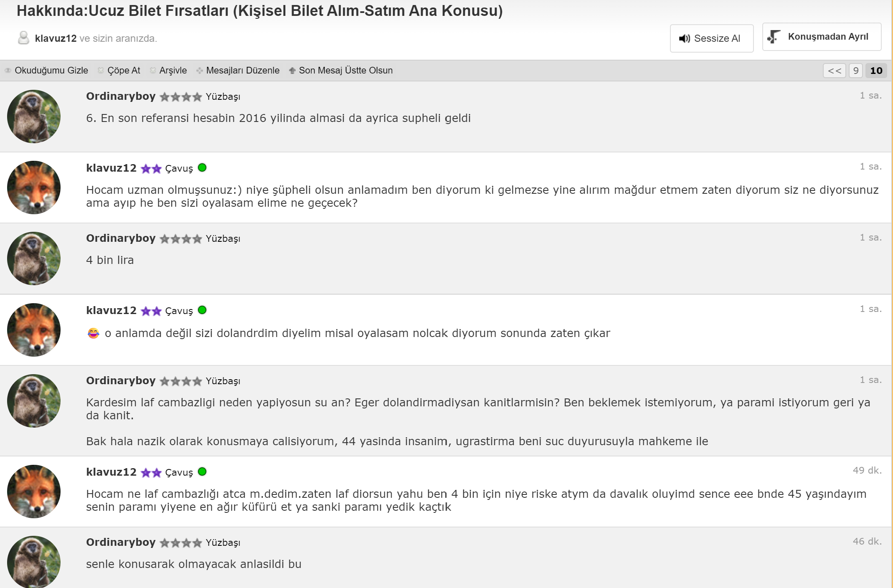Screen dimensions: 893x588
Task: Click the speaker icon on Sessize Al
Action: (x=684, y=38)
